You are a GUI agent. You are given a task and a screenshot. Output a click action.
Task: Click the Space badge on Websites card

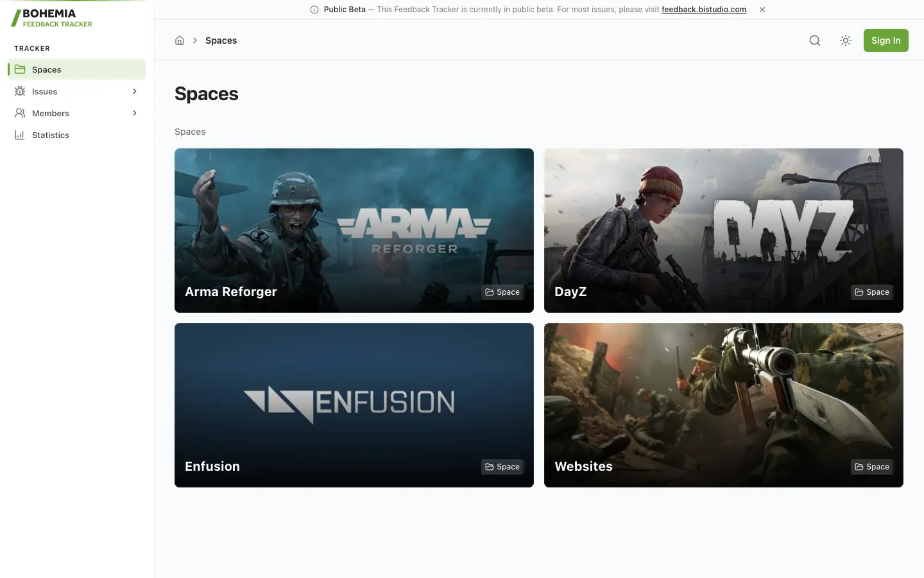click(x=872, y=467)
